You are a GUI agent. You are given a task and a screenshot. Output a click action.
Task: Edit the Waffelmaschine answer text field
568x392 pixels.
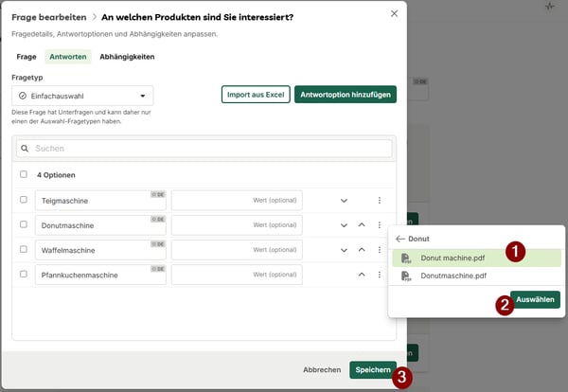[x=100, y=250]
